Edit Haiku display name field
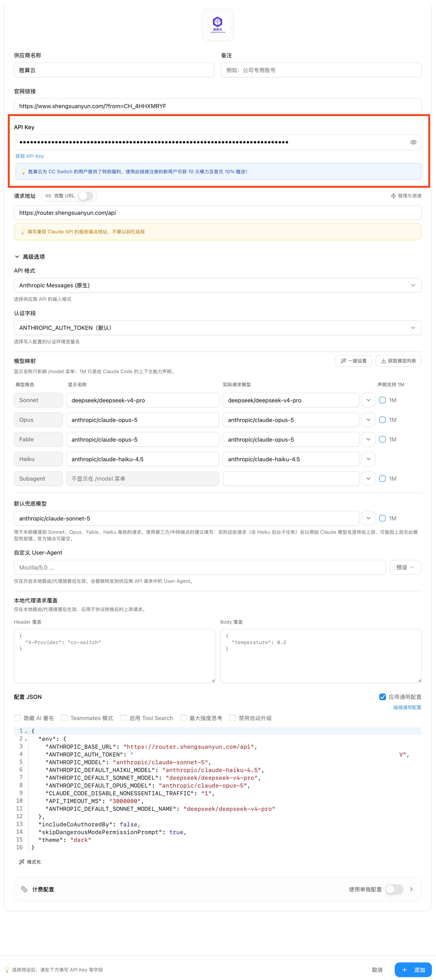 142,459
